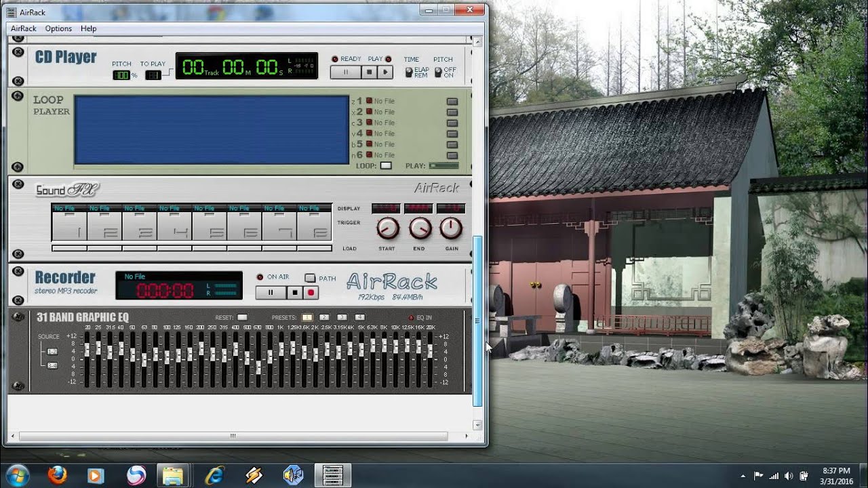
Task: Load a file into loop slot 5
Action: pyautogui.click(x=452, y=145)
